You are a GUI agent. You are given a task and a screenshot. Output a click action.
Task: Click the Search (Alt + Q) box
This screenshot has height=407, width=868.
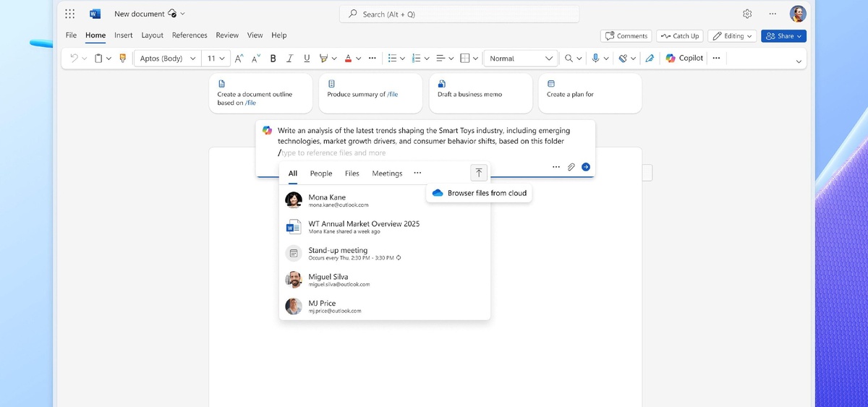(x=459, y=14)
